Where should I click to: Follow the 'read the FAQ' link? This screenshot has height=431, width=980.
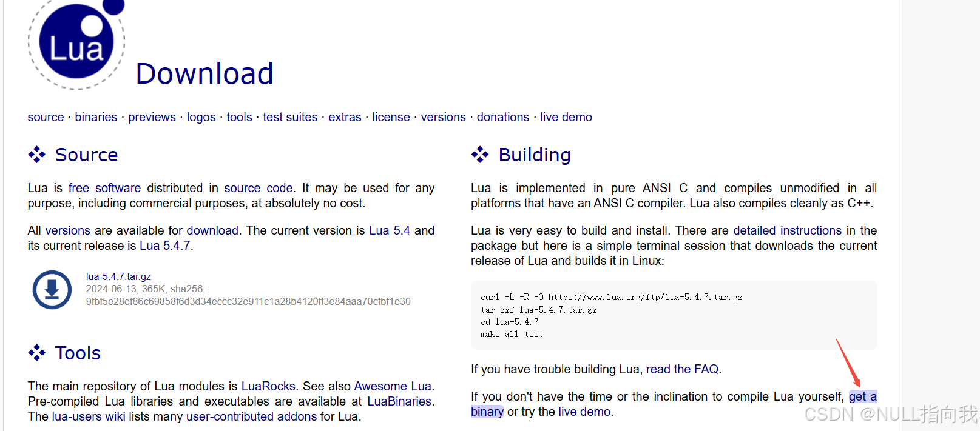tap(682, 369)
